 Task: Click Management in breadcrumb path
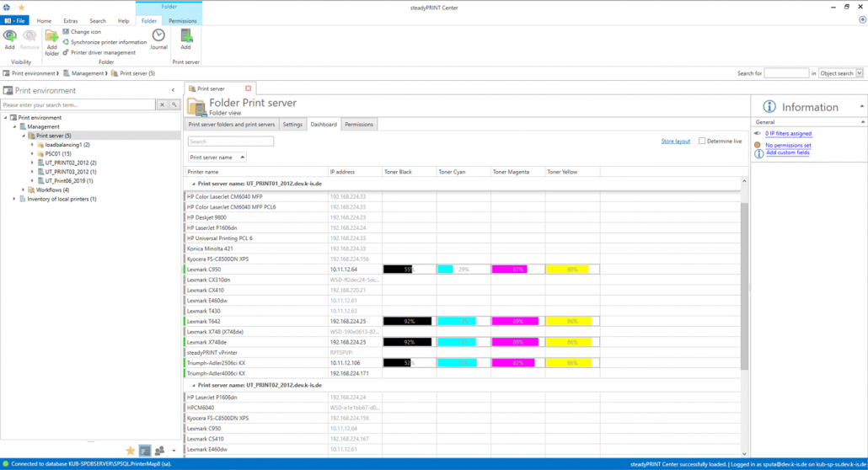point(88,73)
